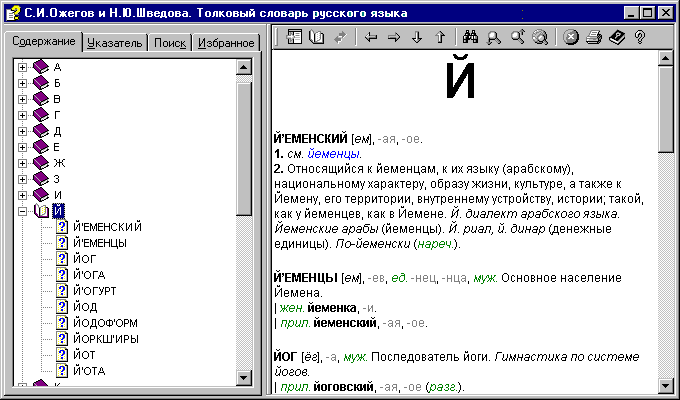This screenshot has width=680, height=400.
Task: Open search with the binoculars icon
Action: pos(471,37)
